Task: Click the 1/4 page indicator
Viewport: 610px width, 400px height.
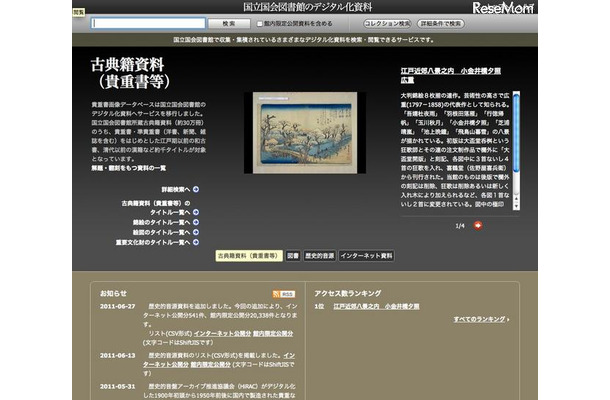Action: coord(460,226)
